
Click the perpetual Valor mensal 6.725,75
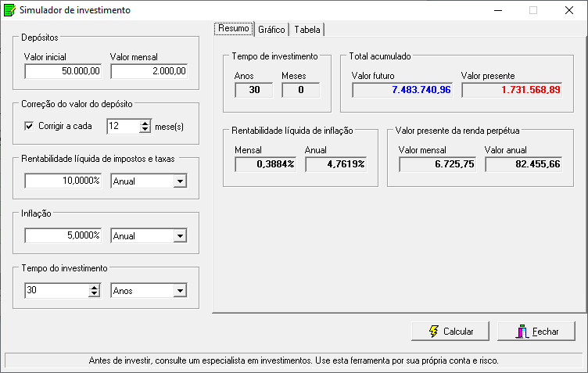pyautogui.click(x=438, y=164)
